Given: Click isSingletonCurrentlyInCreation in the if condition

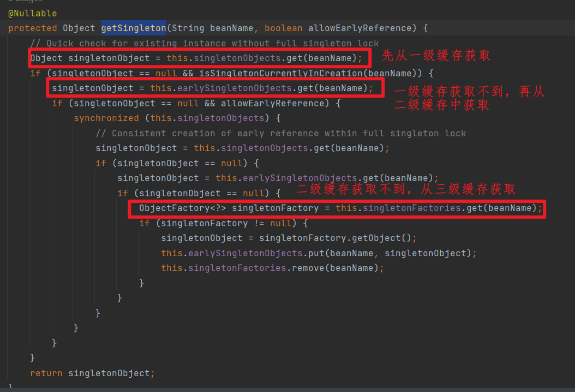Looking at the screenshot, I should [281, 73].
